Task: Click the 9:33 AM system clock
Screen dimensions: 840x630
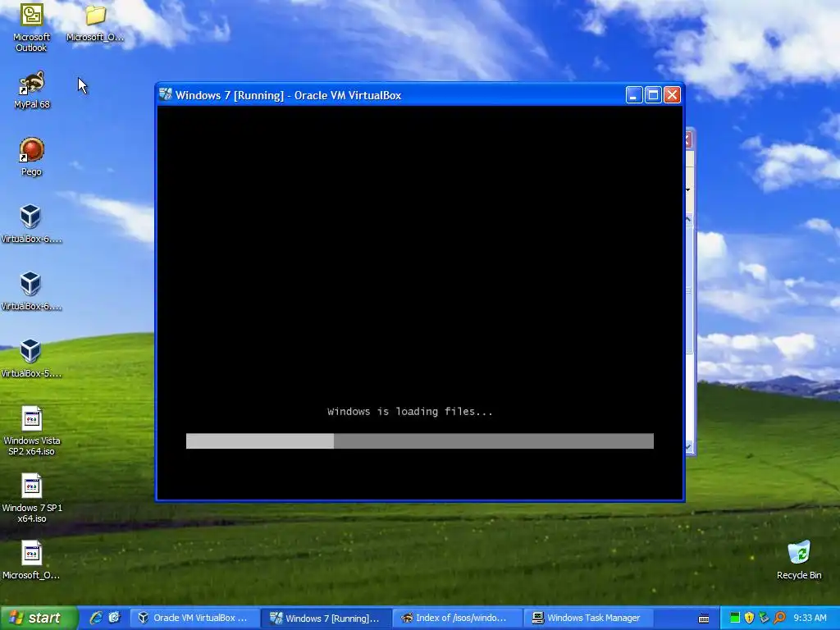Action: [x=810, y=618]
